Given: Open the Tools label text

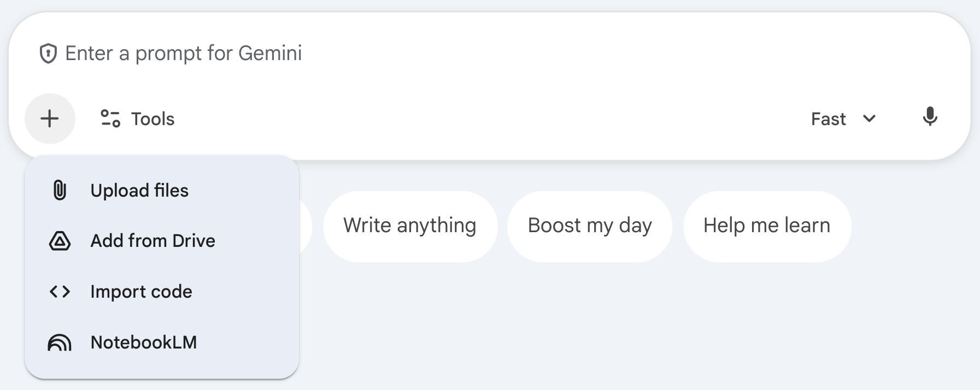Looking at the screenshot, I should click(152, 119).
